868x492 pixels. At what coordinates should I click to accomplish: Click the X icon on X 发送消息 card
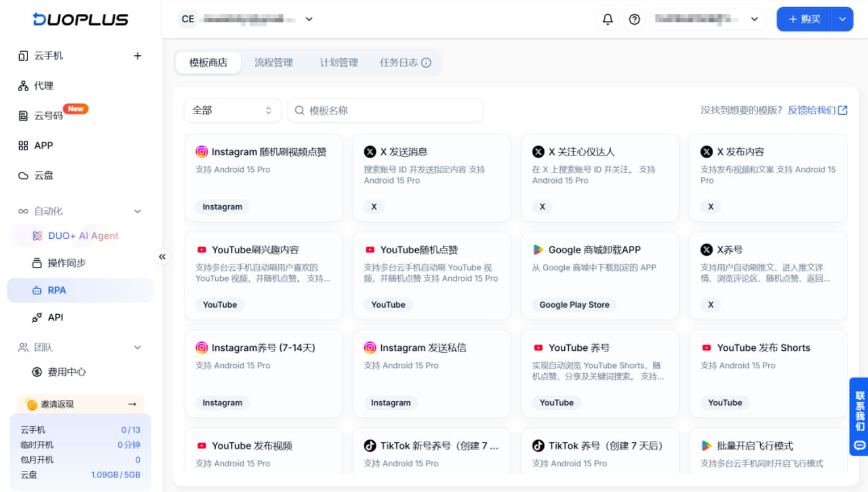pos(370,152)
